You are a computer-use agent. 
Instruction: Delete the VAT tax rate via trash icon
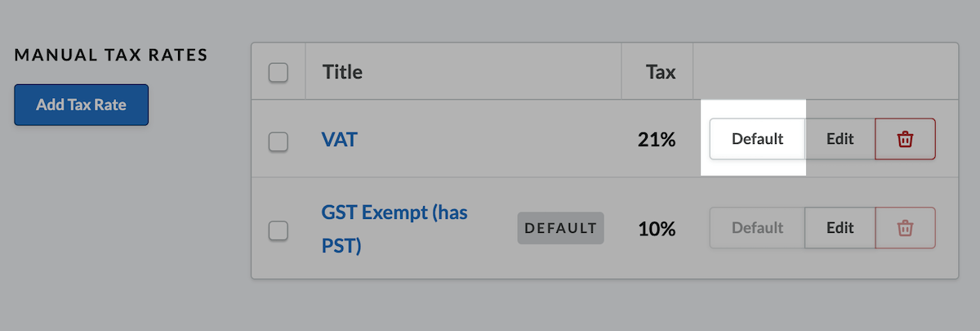[x=905, y=139]
